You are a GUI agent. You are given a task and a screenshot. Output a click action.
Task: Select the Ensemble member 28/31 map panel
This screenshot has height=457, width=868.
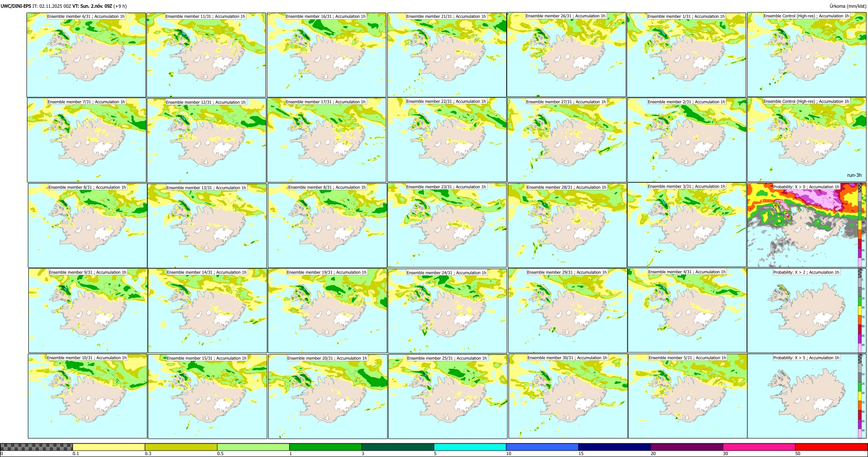pos(567,226)
